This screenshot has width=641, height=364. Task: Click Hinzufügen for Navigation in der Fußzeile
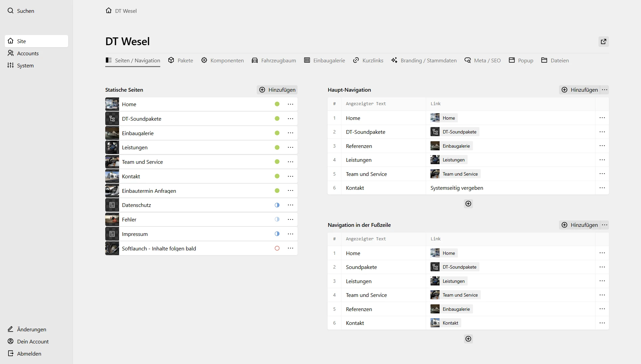pos(580,225)
